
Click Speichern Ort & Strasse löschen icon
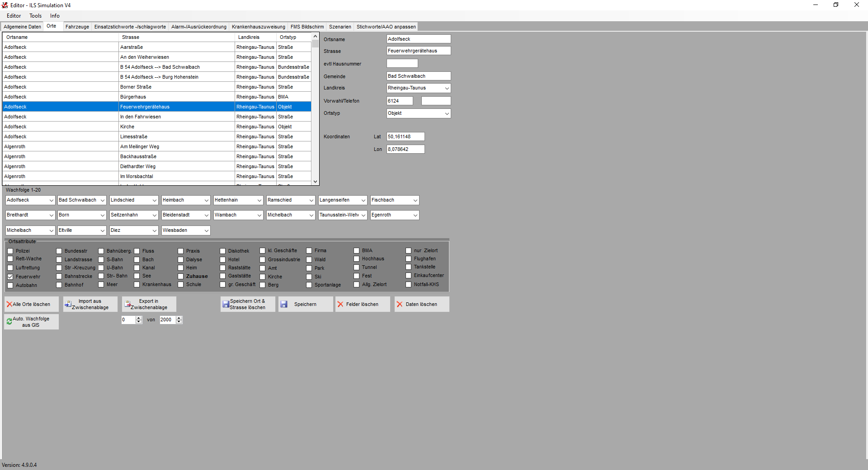(x=226, y=305)
